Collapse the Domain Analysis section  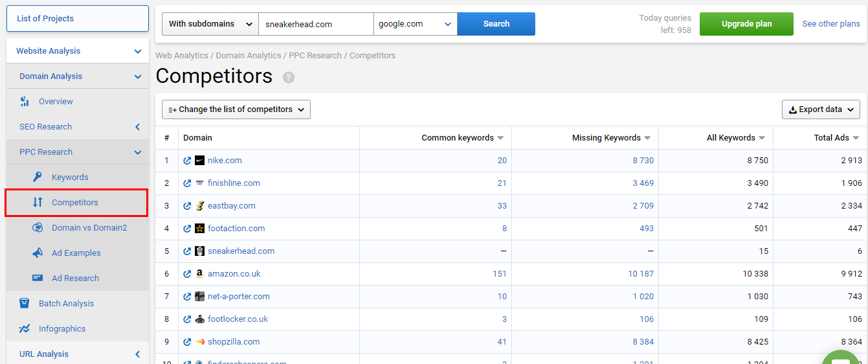coord(138,76)
